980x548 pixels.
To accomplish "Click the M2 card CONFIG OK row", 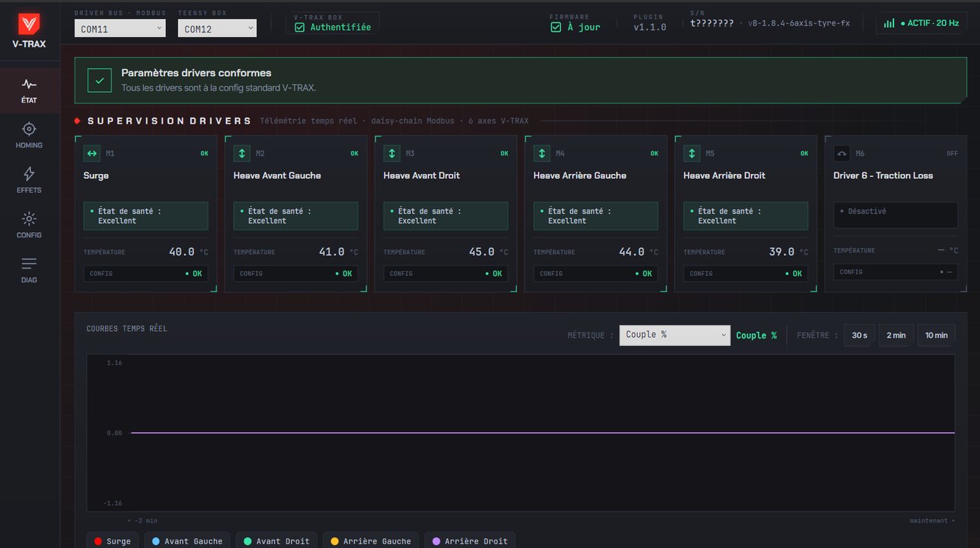I will tap(296, 274).
